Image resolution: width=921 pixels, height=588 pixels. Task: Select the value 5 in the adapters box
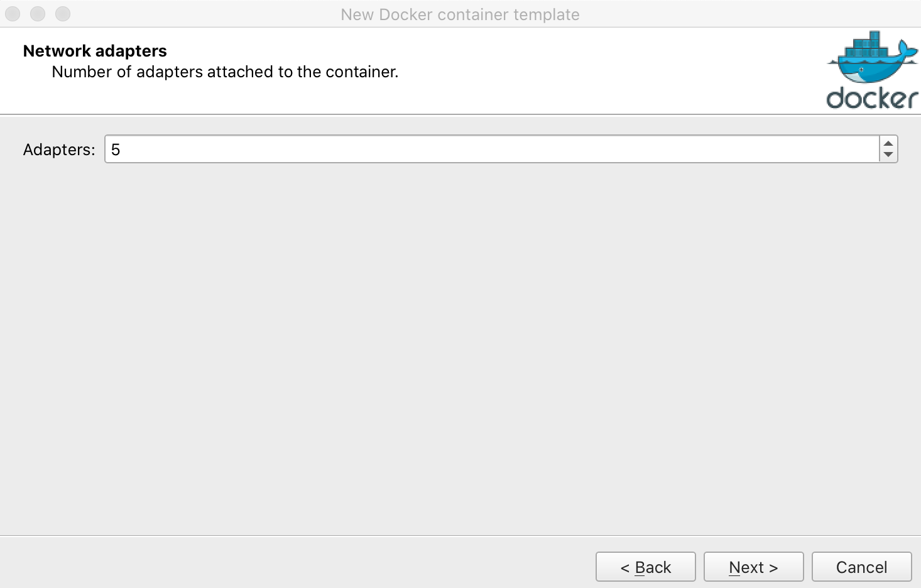coord(114,149)
